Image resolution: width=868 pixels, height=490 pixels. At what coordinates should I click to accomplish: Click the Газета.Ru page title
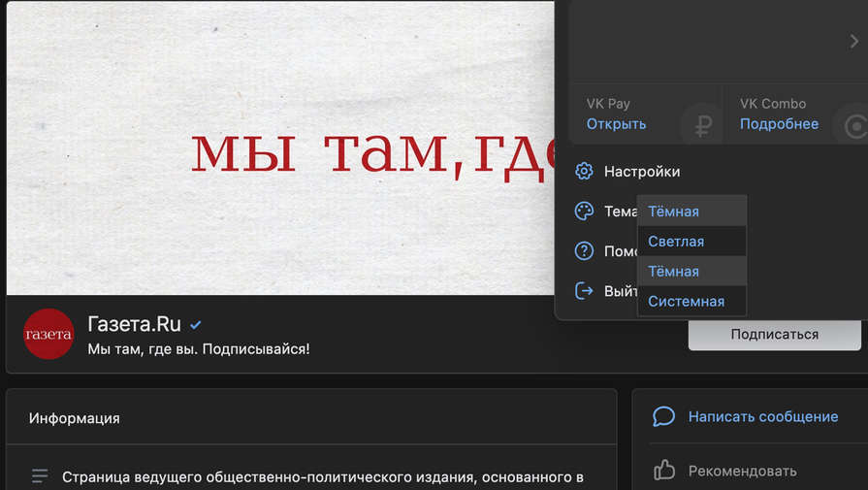pyautogui.click(x=135, y=324)
